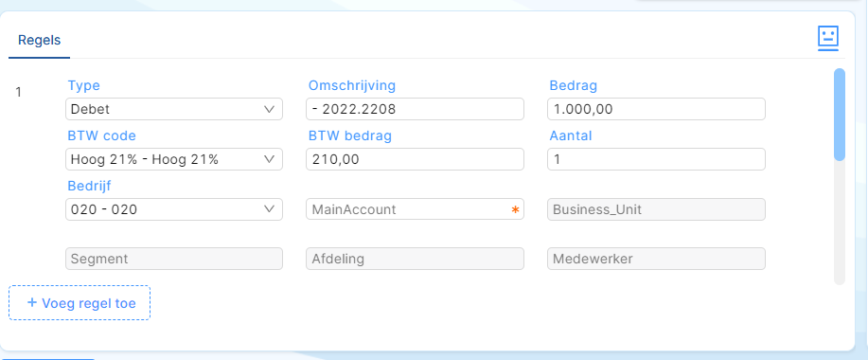Select row number 1 of Regels

(x=18, y=92)
